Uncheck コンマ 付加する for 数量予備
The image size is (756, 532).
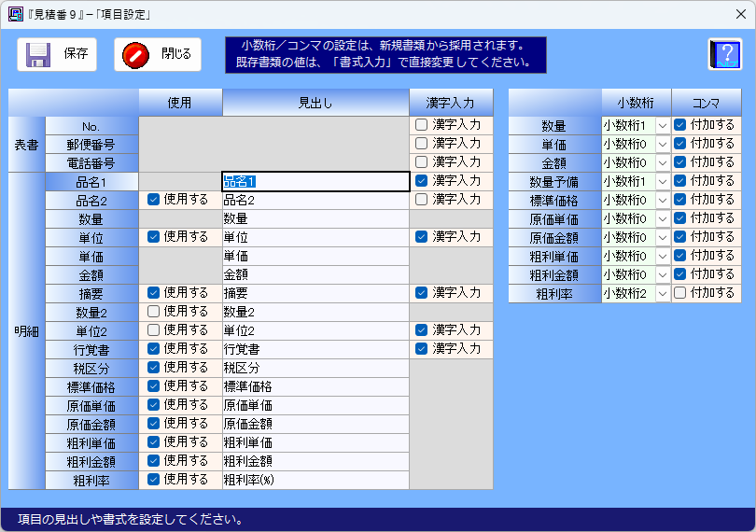tap(679, 180)
